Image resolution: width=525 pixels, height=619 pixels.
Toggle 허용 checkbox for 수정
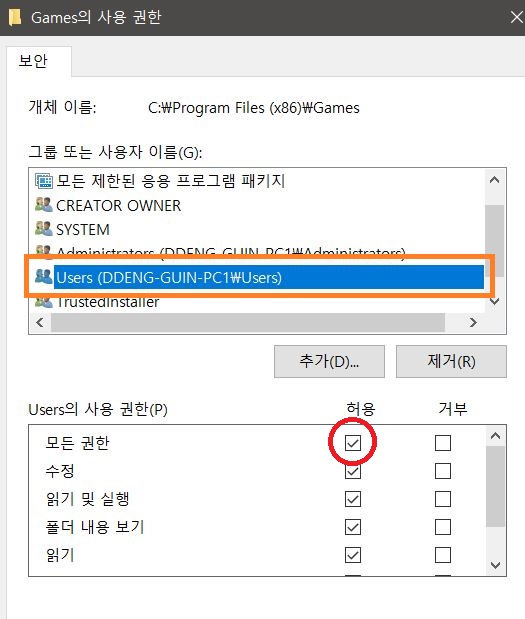352,471
